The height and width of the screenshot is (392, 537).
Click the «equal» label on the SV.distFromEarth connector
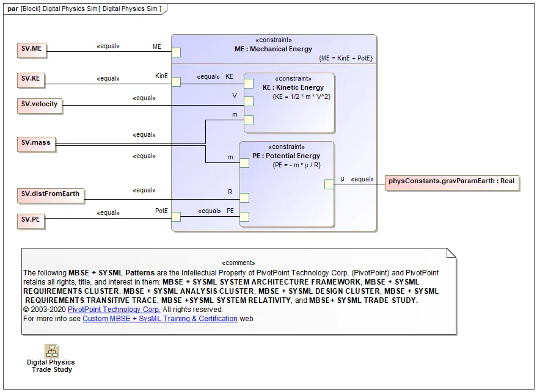coord(144,191)
